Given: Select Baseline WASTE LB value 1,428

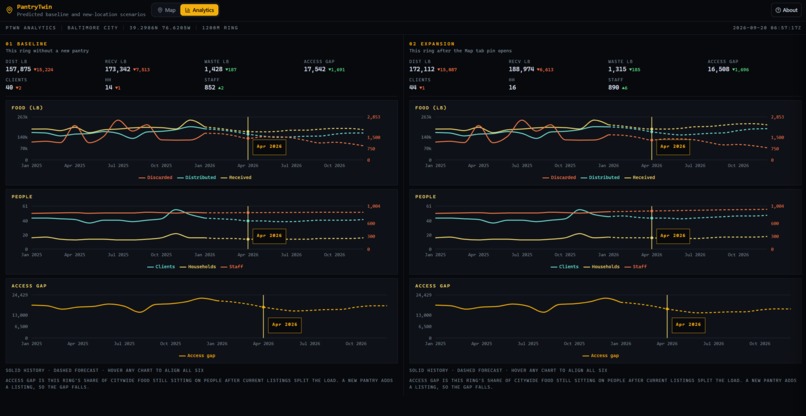Looking at the screenshot, I should (x=213, y=69).
